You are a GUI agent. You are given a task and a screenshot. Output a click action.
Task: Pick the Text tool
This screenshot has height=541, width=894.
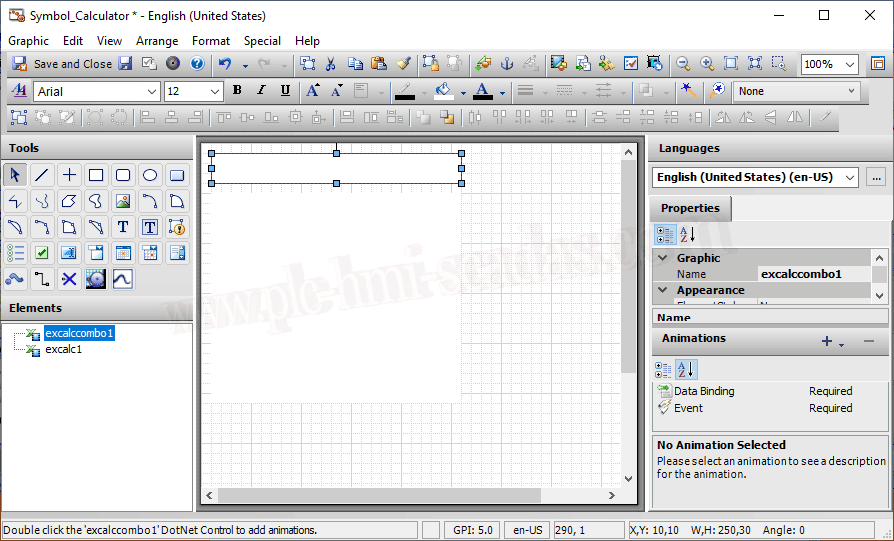coord(123,227)
